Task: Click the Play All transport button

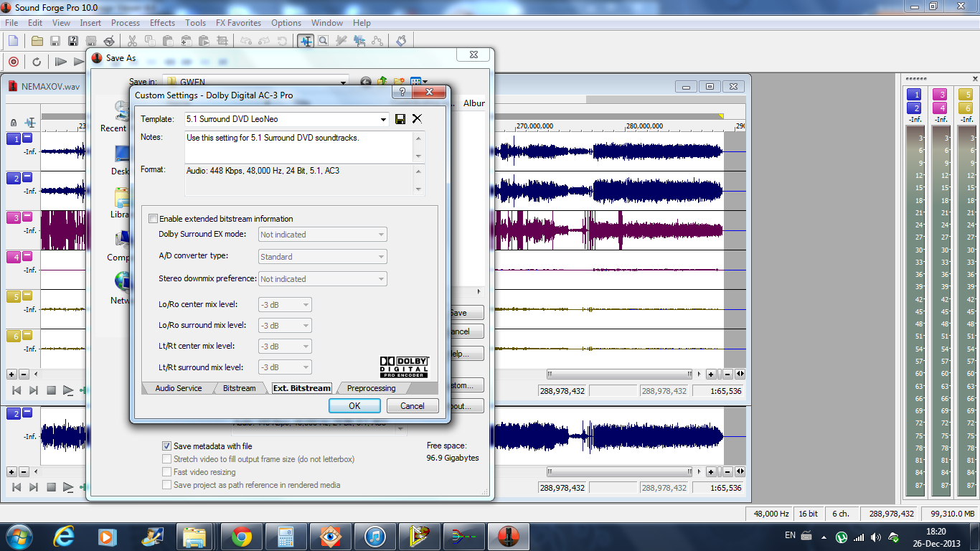Action: 61,62
